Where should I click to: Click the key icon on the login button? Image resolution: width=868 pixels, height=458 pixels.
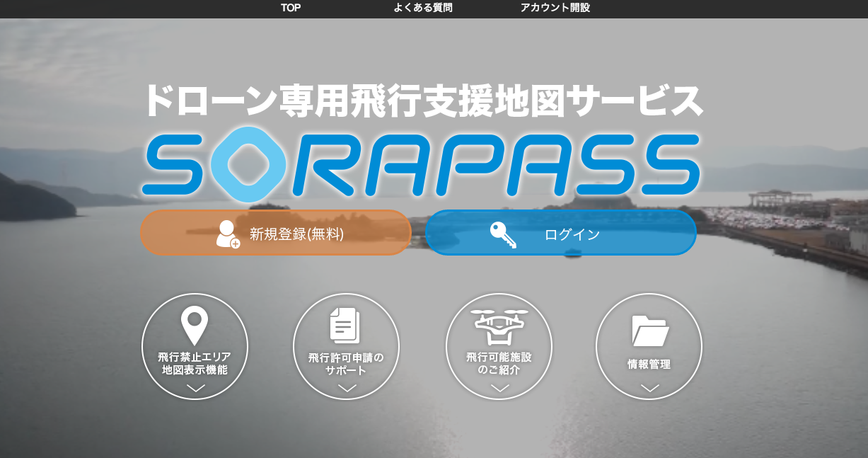point(504,235)
